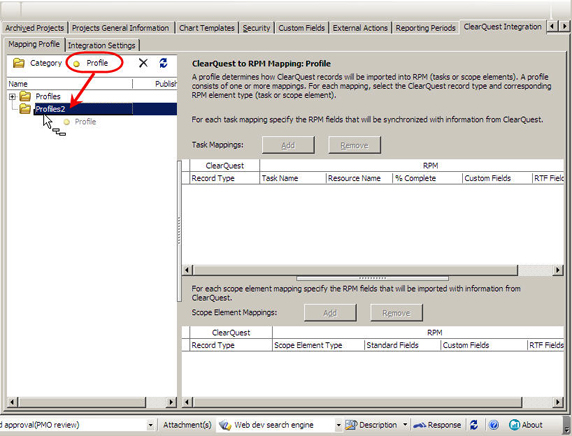Viewport: 572px width, 436px height.
Task: Click the tree panel horizontal scrollbar thumb
Action: click(x=82, y=402)
